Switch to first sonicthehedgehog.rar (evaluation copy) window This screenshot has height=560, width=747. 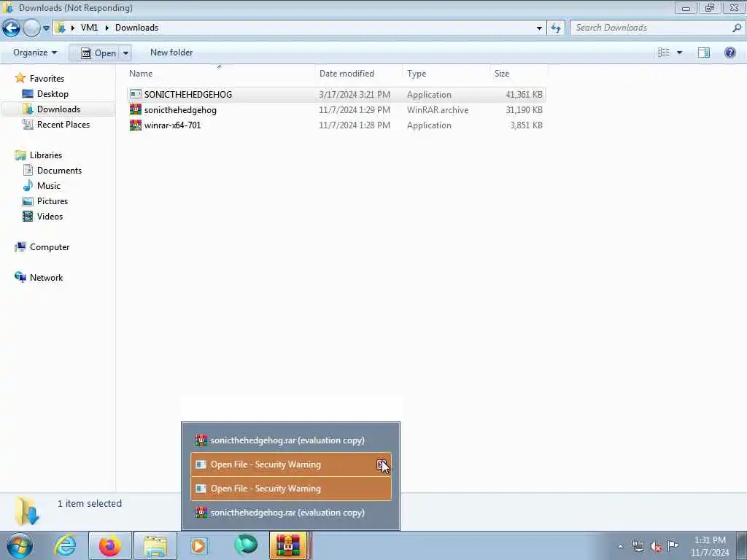click(290, 440)
